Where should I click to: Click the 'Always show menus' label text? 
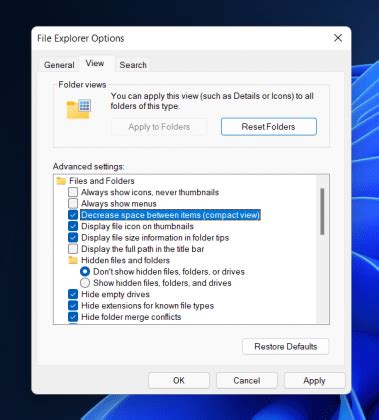click(x=119, y=204)
